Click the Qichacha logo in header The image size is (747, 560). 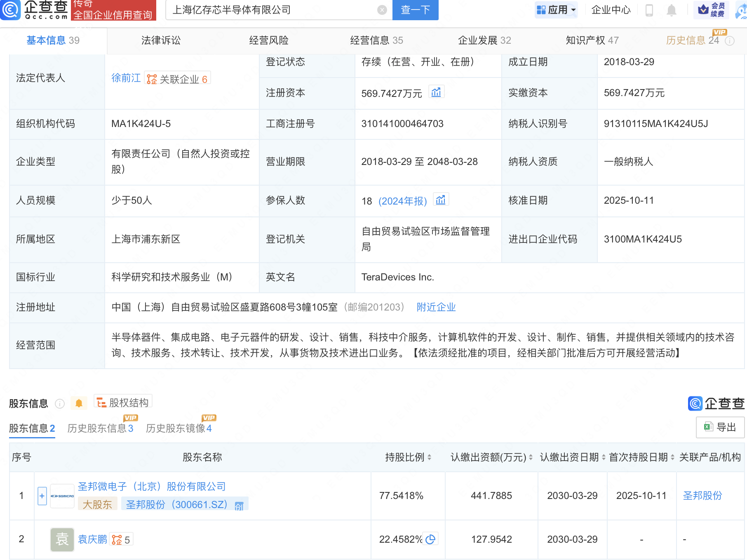click(x=35, y=10)
